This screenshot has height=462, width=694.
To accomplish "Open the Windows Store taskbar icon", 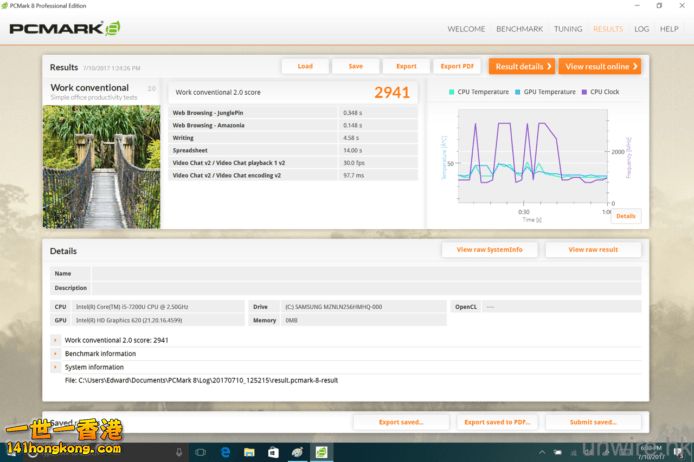I will click(273, 452).
